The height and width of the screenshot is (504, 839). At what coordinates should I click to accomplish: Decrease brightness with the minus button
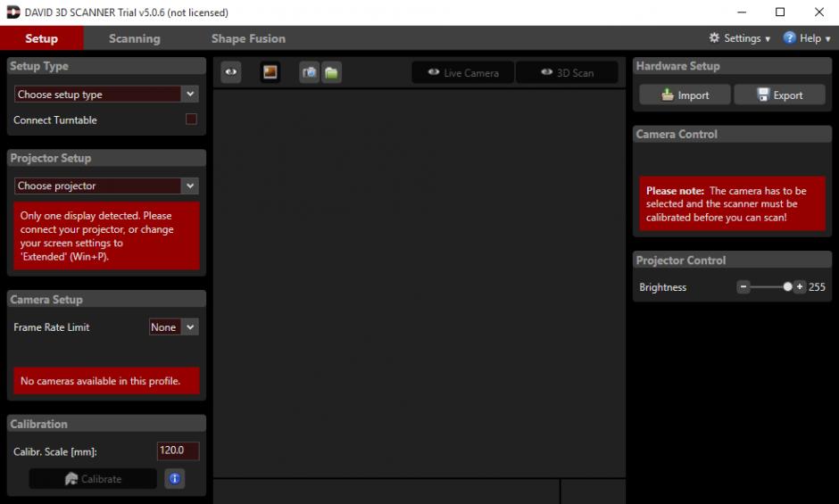[743, 286]
